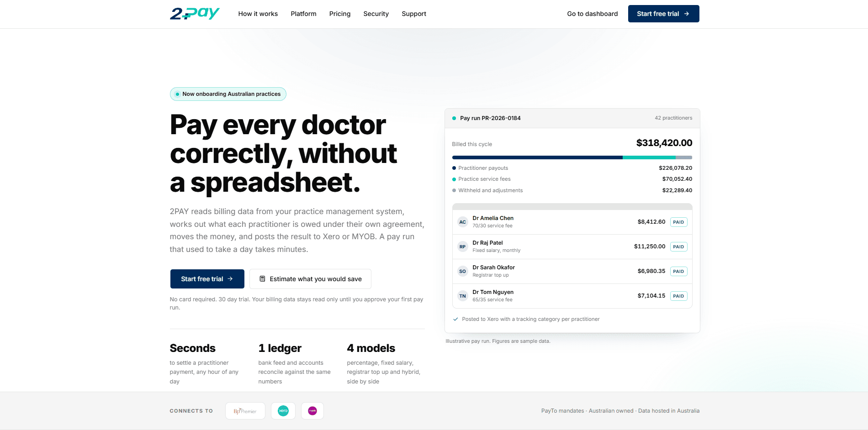868x430 pixels.
Task: Click Dr Raj Patel's $11,250.00 amount
Action: 650,246
